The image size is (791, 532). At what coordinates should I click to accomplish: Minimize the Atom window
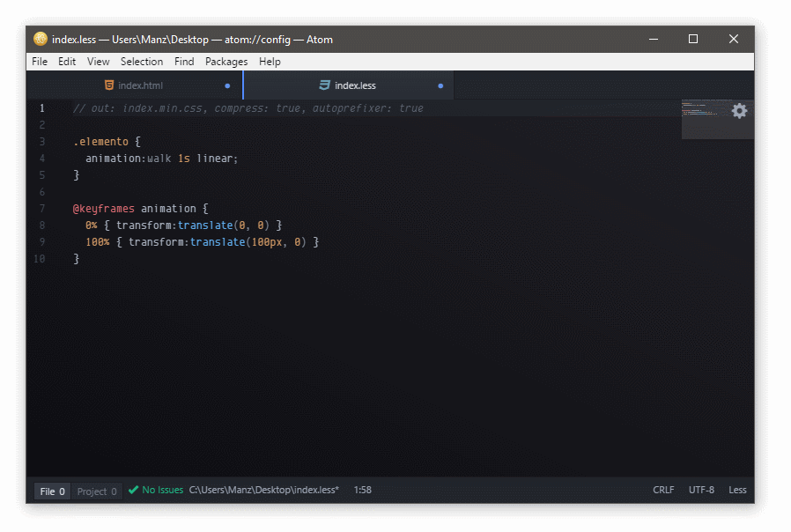click(x=654, y=39)
